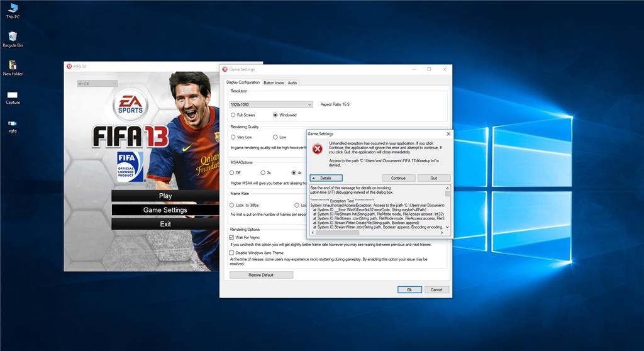The width and height of the screenshot is (644, 351).
Task: Click the 'Aspect Ratio 16:9' label
Action: click(335, 104)
